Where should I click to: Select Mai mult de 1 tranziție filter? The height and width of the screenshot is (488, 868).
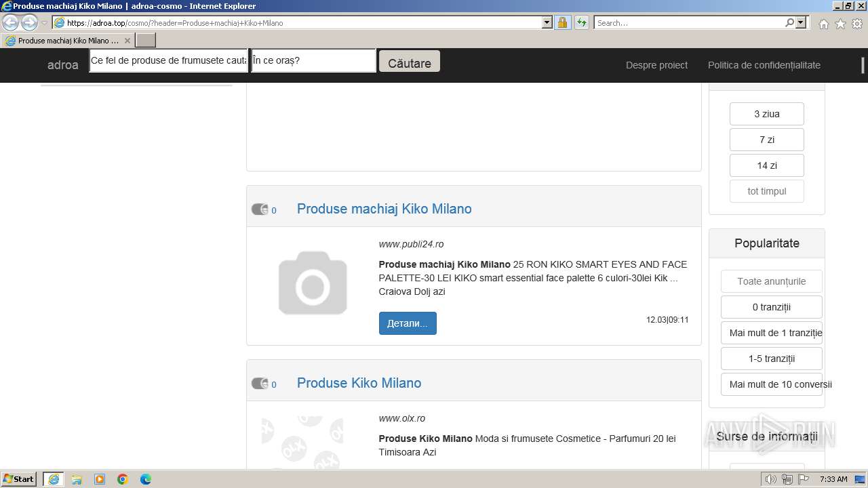(772, 333)
